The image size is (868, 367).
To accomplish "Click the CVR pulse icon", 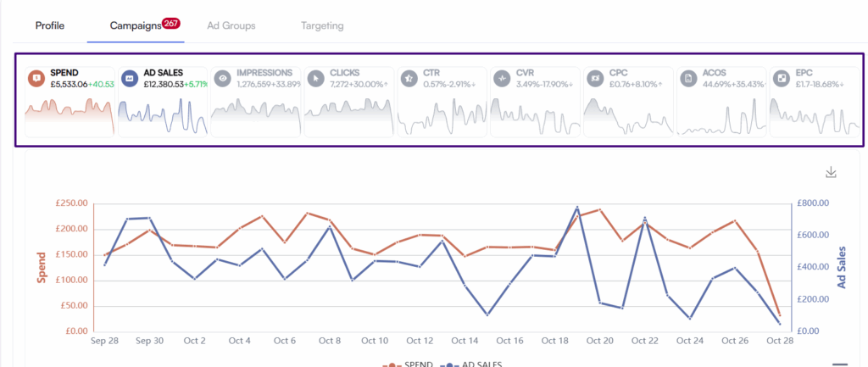I will [502, 78].
